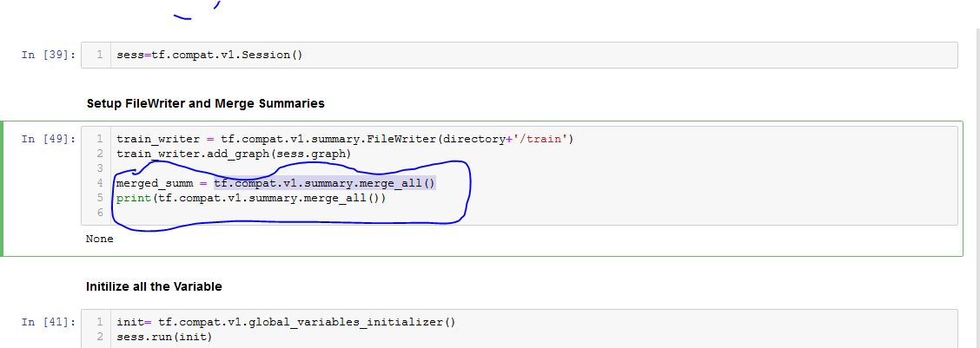
Task: Click the '/train' string literal
Action: [540, 139]
